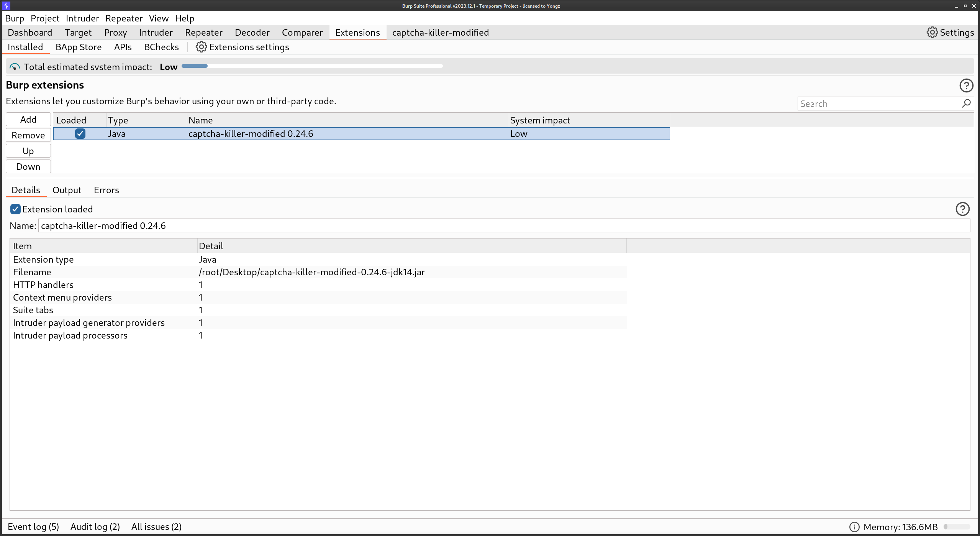Image resolution: width=980 pixels, height=536 pixels.
Task: Click the Burp Suite logo icon in title bar
Action: point(7,6)
